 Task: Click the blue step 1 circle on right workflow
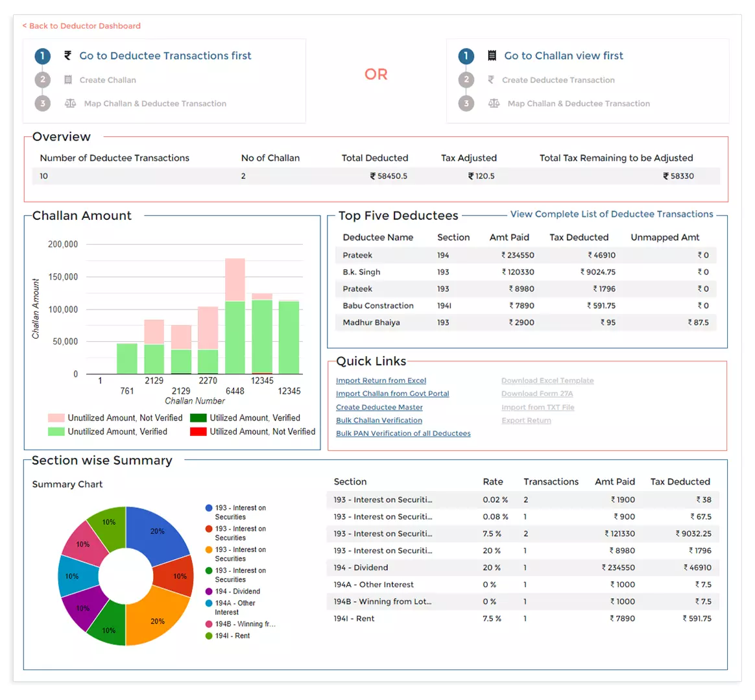tap(466, 56)
